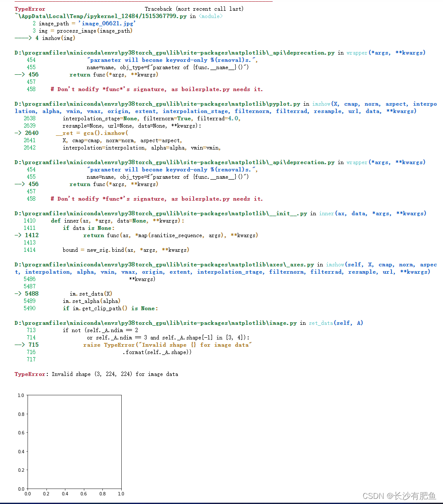The image size is (443, 504).
Task: Click the imshow link in the _axes.py frame
Action: 335,264
